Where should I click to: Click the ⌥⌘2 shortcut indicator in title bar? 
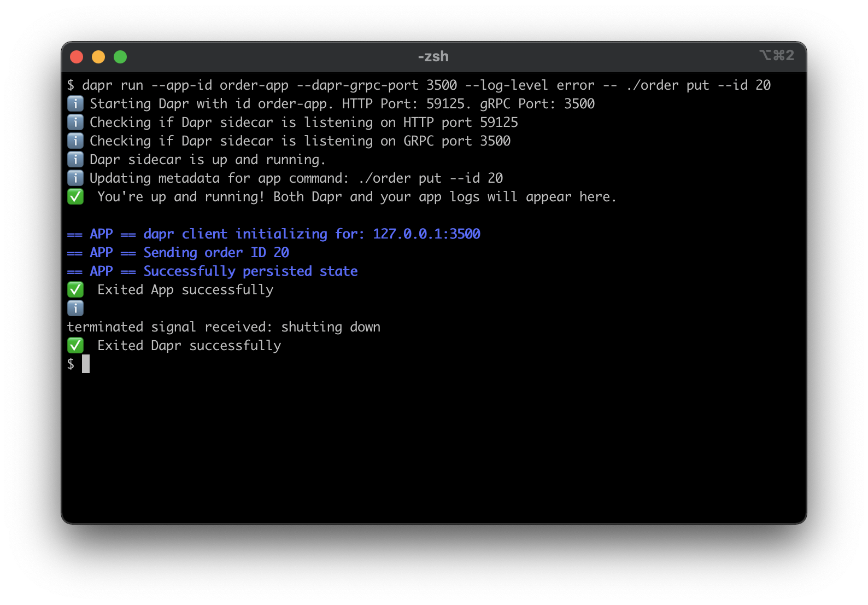(777, 55)
